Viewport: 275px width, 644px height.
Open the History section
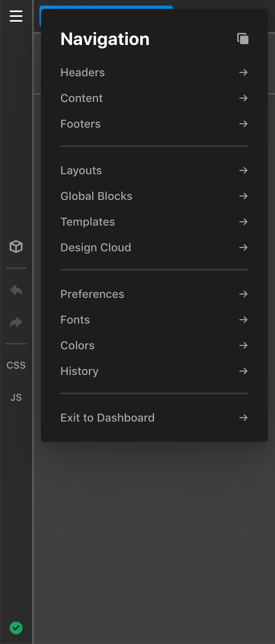click(79, 371)
